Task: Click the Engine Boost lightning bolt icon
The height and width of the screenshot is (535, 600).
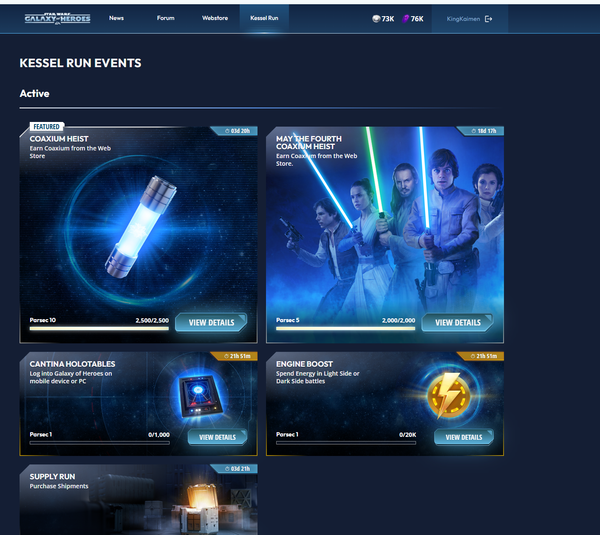Action: point(448,395)
